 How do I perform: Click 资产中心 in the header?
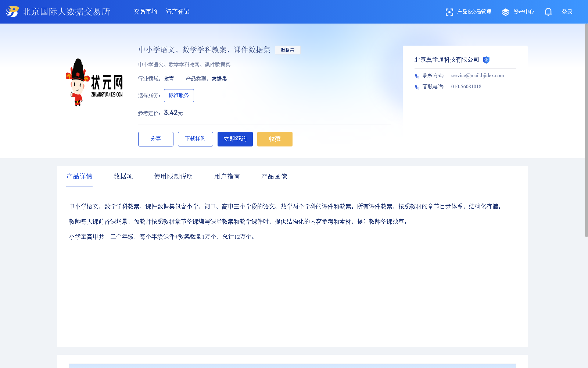pyautogui.click(x=524, y=12)
